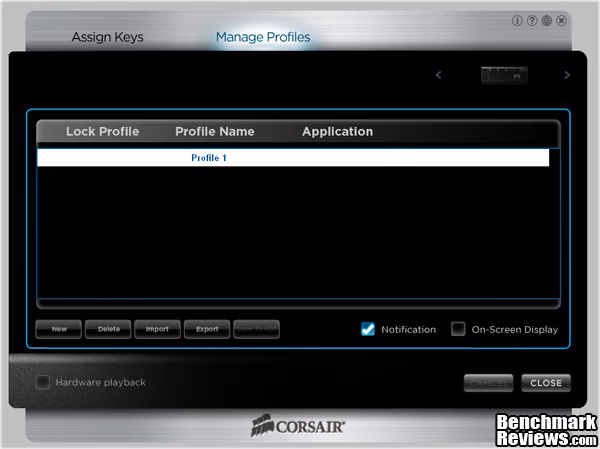
Task: Click the greyed Save To K90 button
Action: 256,329
